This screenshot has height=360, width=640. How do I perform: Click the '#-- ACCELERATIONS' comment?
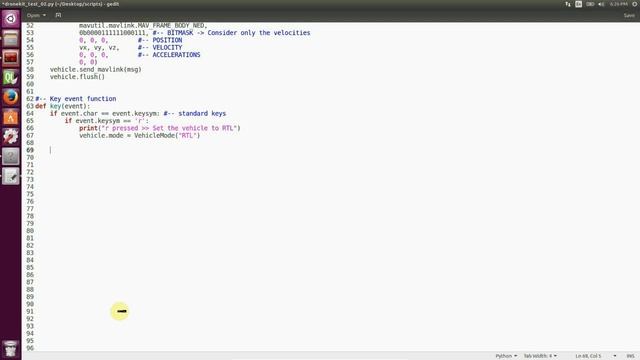tap(169, 55)
